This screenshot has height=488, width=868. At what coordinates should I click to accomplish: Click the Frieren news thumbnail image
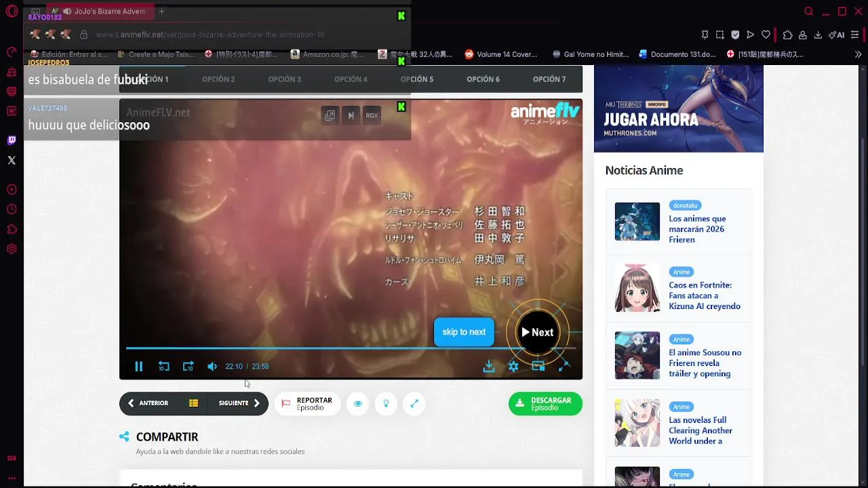(x=637, y=221)
